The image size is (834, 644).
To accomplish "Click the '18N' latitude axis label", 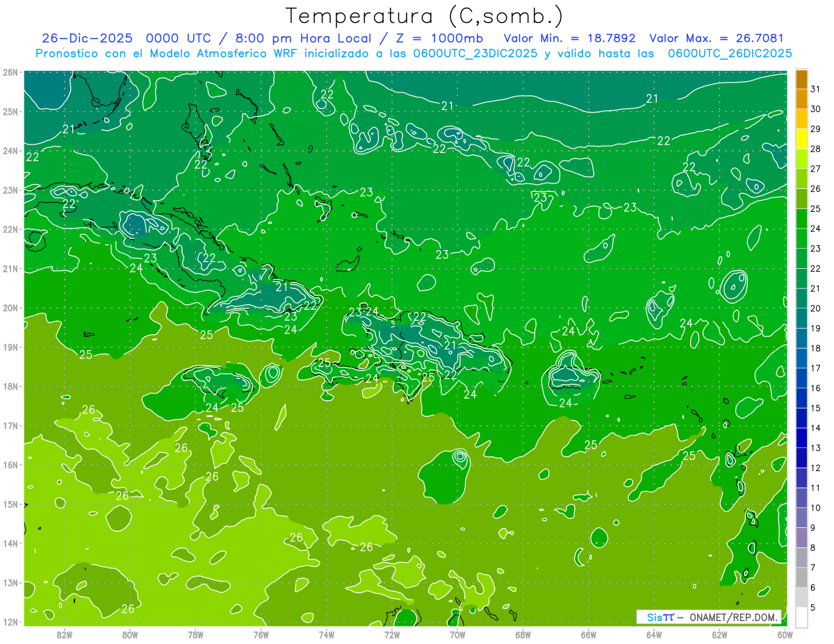I will coord(10,386).
